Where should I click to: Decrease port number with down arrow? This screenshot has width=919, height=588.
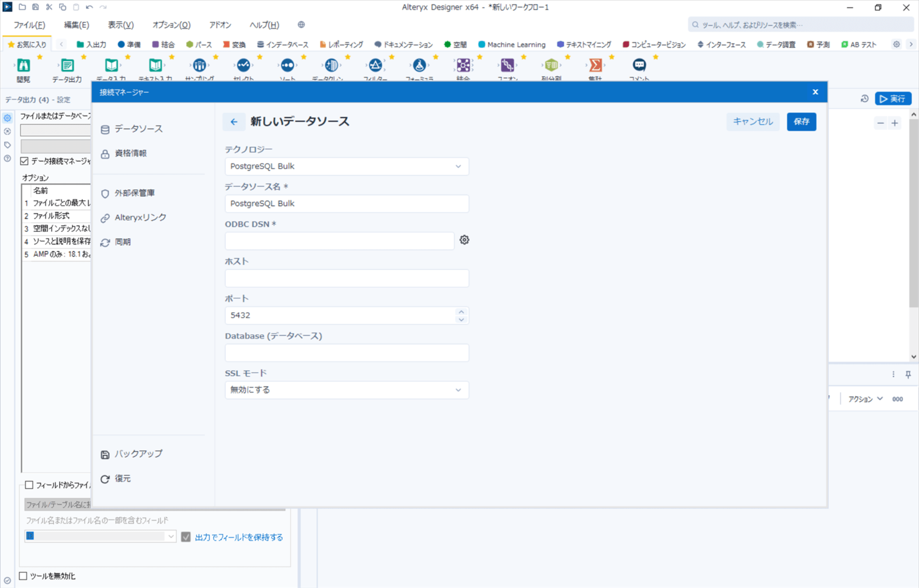(x=461, y=319)
